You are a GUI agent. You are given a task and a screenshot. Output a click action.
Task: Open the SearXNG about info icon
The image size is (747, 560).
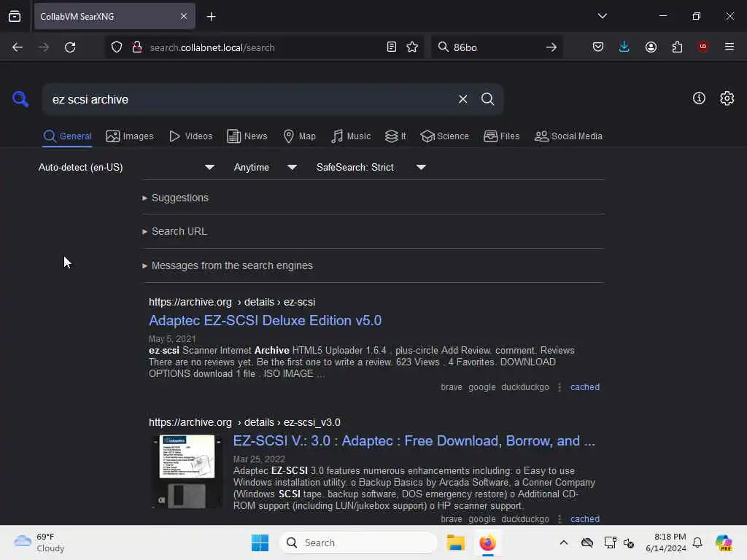coord(699,98)
